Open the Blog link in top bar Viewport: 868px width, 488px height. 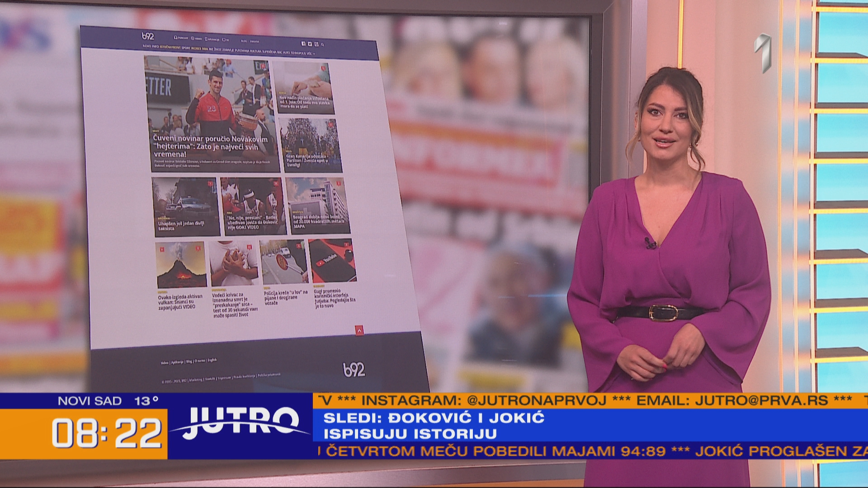point(243,41)
